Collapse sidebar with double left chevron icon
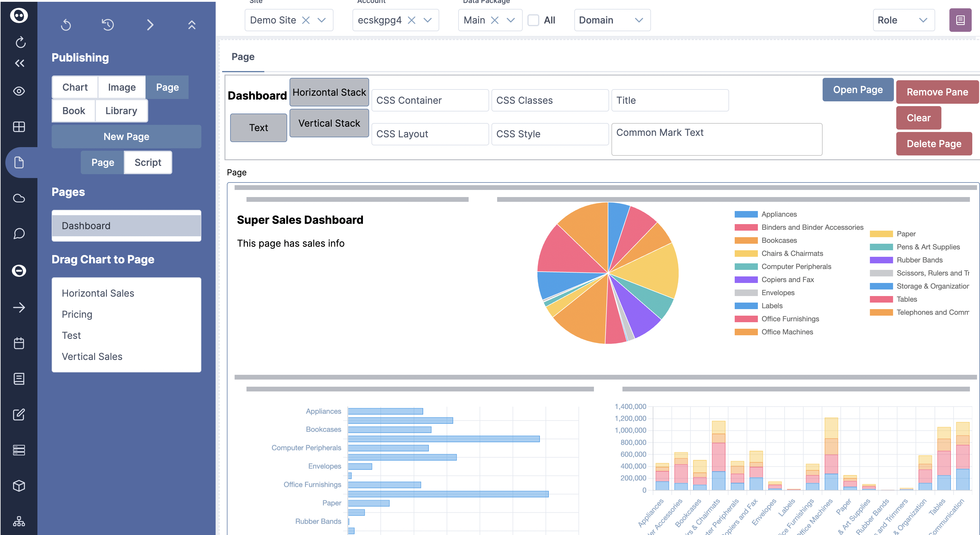The width and height of the screenshot is (980, 535). (19, 63)
